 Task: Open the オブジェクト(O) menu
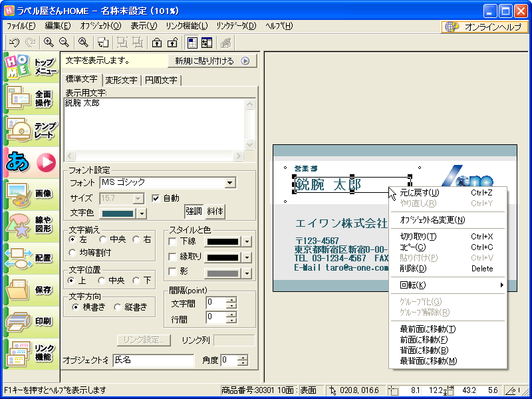click(101, 26)
